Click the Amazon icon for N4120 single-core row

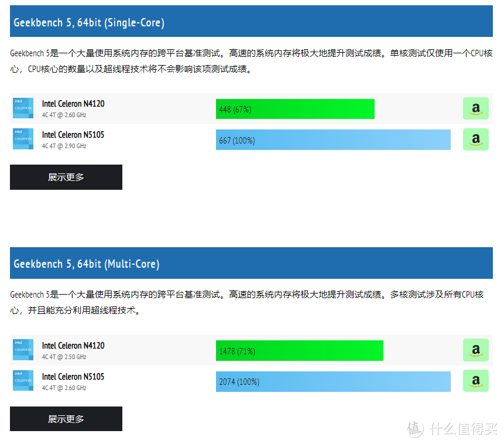coord(476,108)
